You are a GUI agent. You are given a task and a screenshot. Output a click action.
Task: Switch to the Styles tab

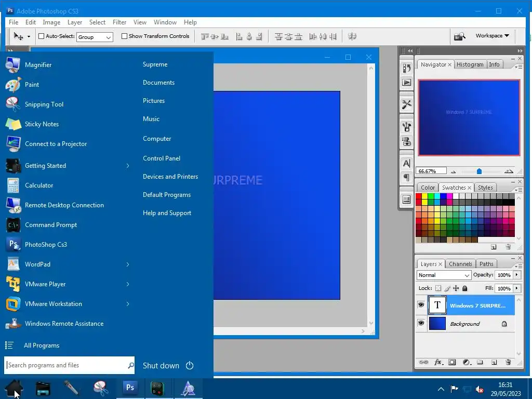(x=485, y=188)
